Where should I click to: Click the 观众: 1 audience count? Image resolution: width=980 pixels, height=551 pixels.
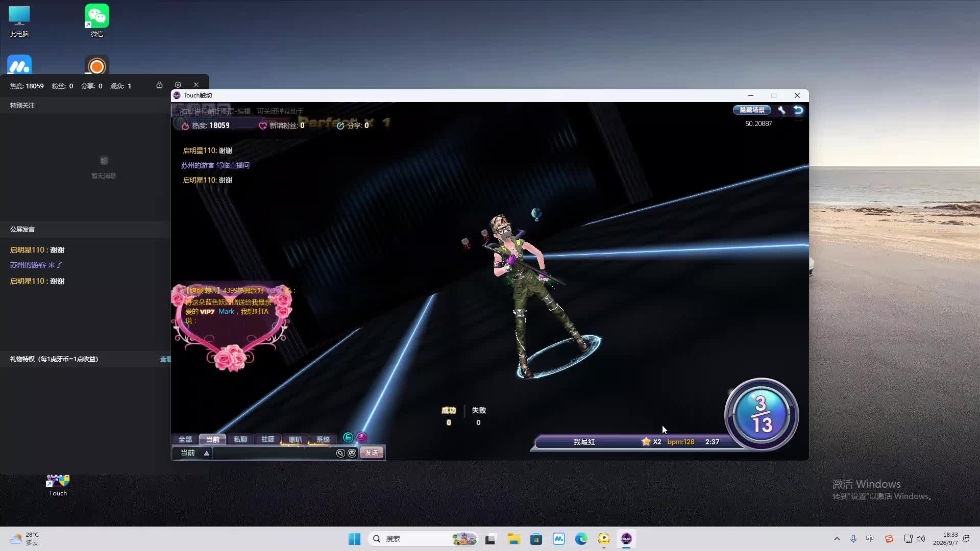[121, 86]
